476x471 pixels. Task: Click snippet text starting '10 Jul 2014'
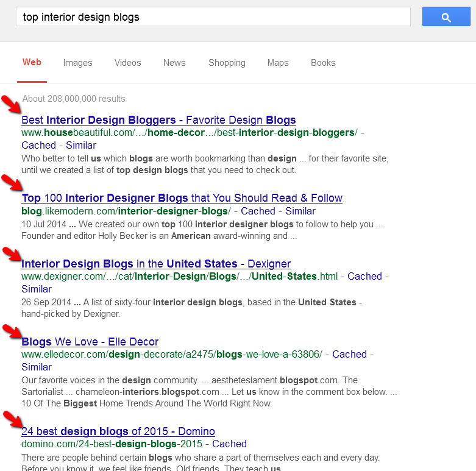202,230
